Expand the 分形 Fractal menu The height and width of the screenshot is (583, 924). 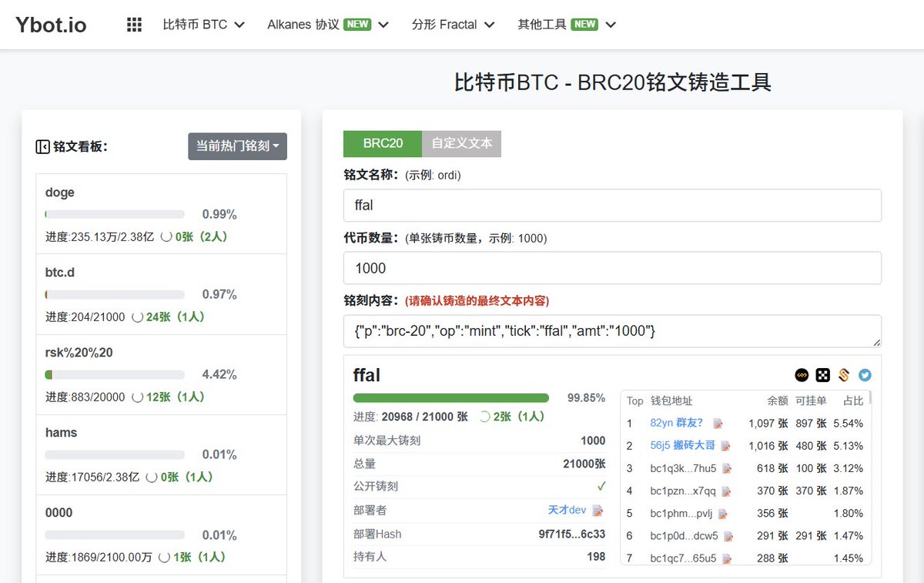tap(454, 25)
